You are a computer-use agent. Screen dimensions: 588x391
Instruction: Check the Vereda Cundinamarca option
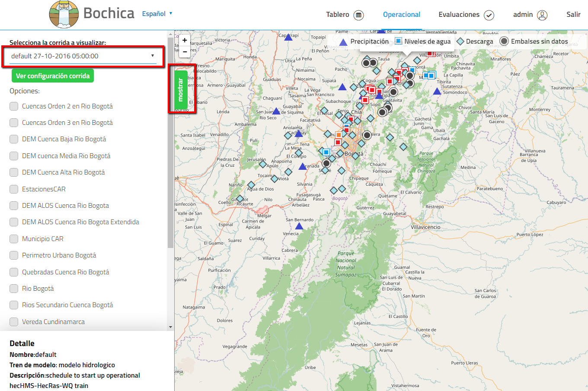14,322
